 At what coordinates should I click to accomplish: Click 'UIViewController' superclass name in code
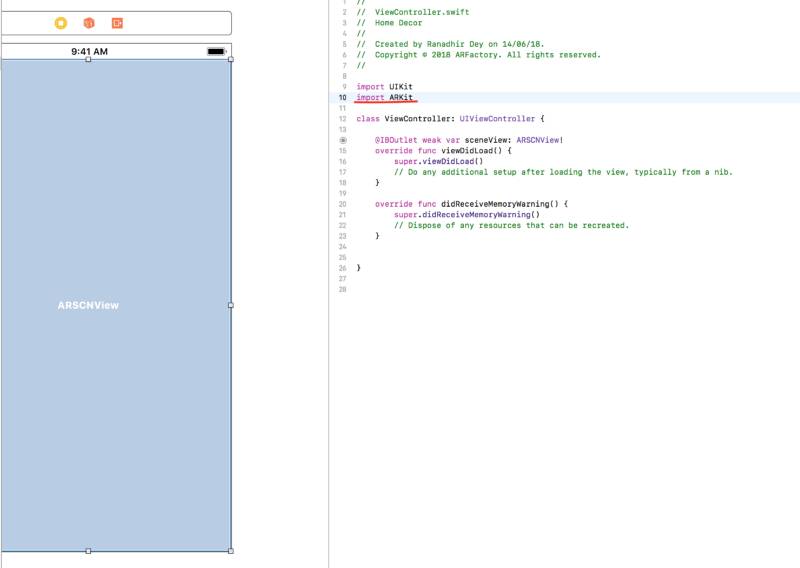[497, 119]
